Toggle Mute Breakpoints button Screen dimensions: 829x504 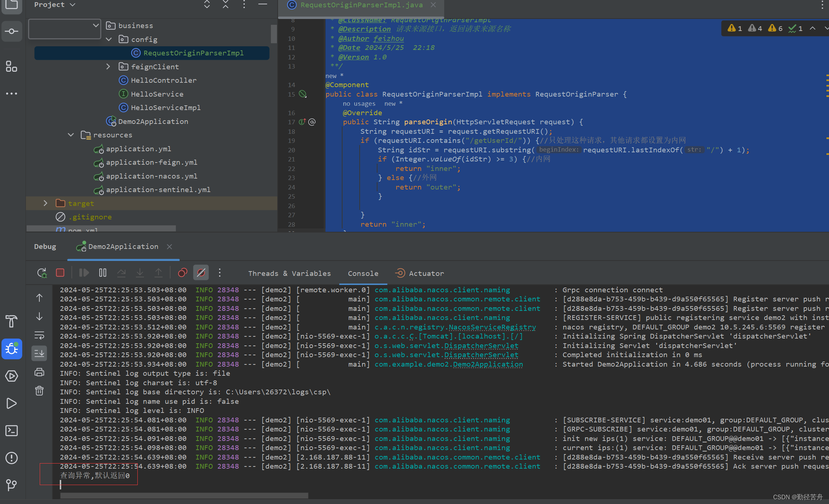[x=201, y=273]
